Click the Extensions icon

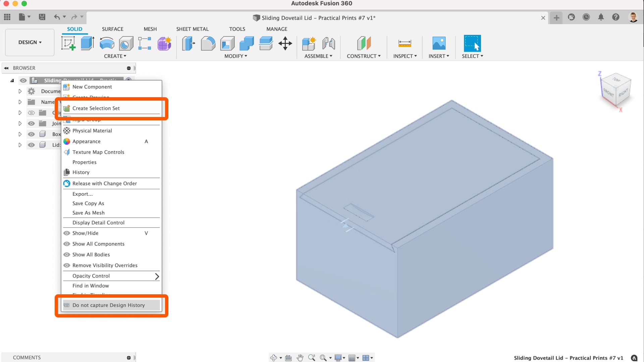point(572,17)
